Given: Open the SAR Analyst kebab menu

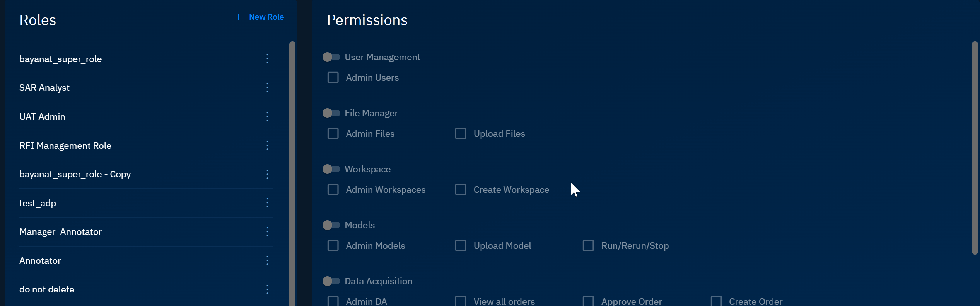Looking at the screenshot, I should [267, 88].
